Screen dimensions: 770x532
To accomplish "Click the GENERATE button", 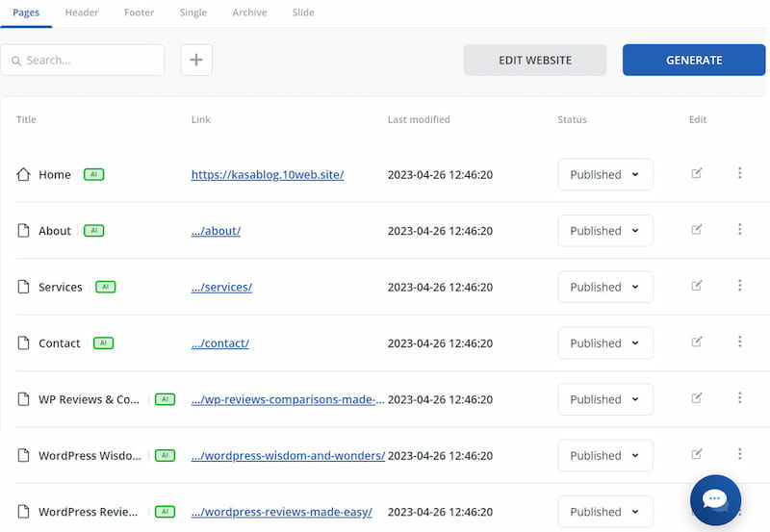I will pyautogui.click(x=694, y=60).
